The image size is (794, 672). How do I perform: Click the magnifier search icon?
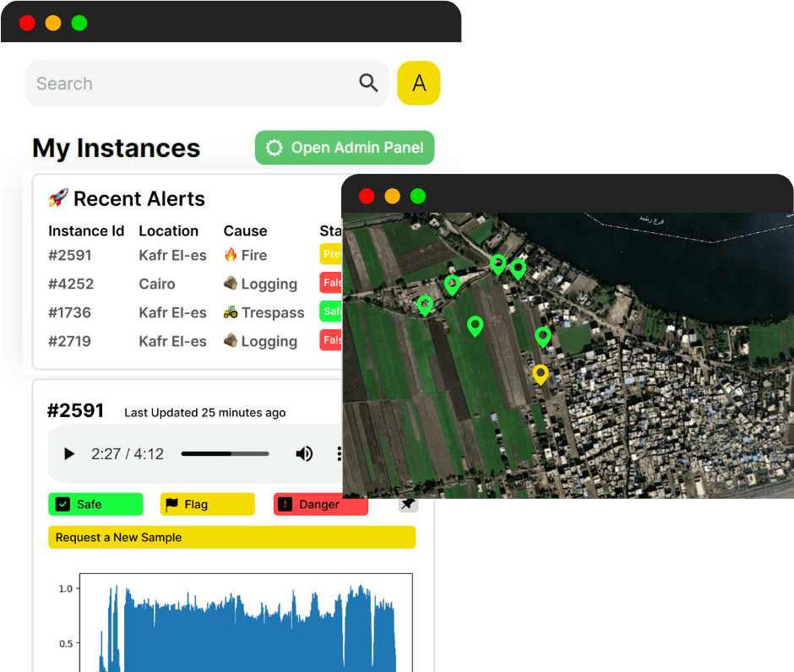tap(368, 83)
